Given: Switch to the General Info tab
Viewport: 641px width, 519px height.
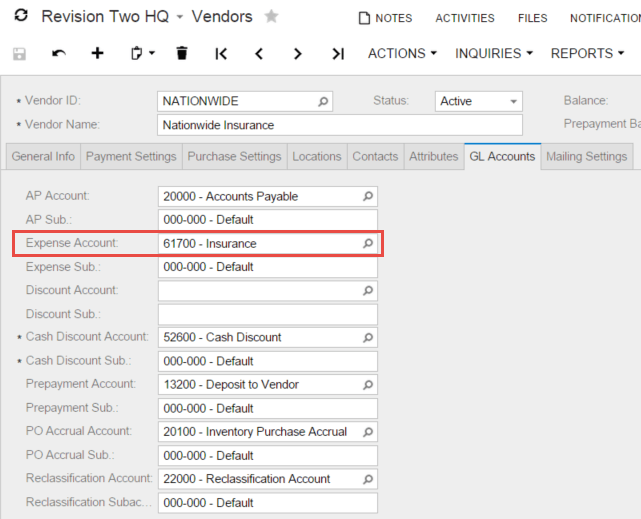Looking at the screenshot, I should tap(43, 156).
